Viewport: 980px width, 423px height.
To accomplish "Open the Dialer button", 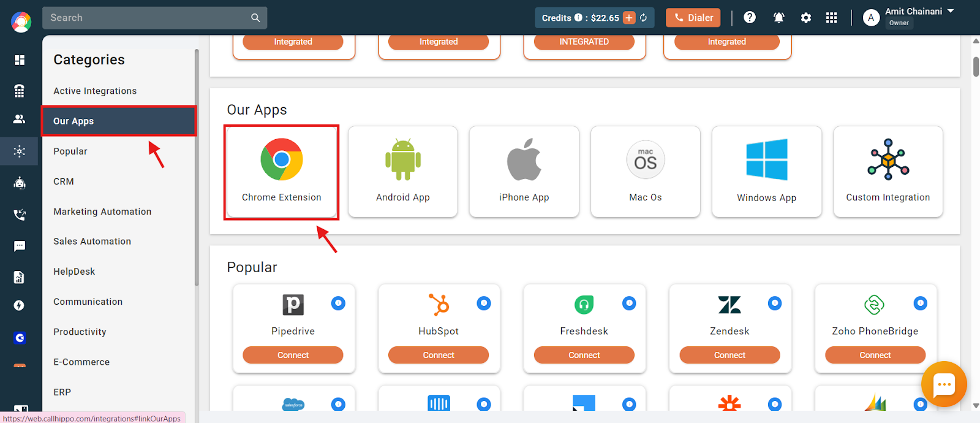I will tap(693, 18).
